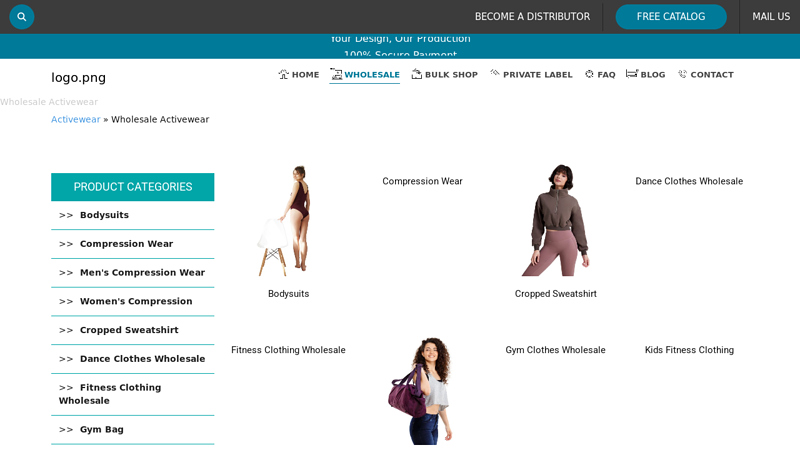The image size is (800, 450).
Task: Open Bodysuits in product categories sidebar
Action: (x=104, y=215)
